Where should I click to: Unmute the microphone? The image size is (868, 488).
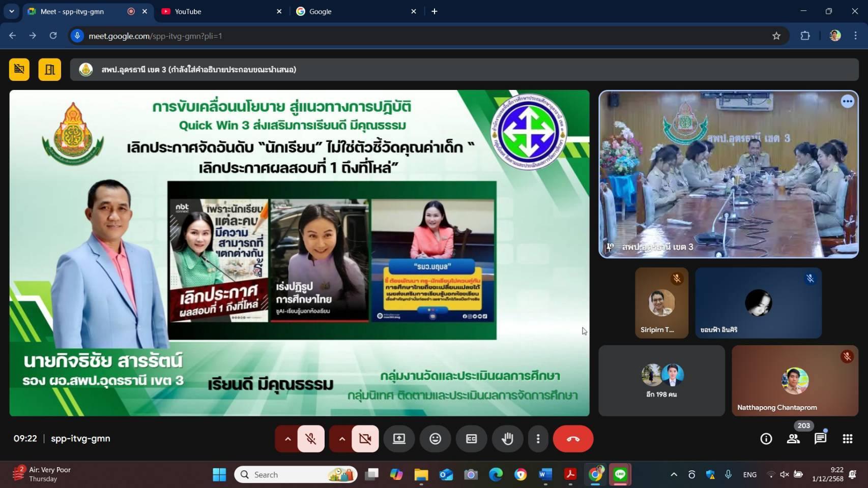click(x=311, y=439)
